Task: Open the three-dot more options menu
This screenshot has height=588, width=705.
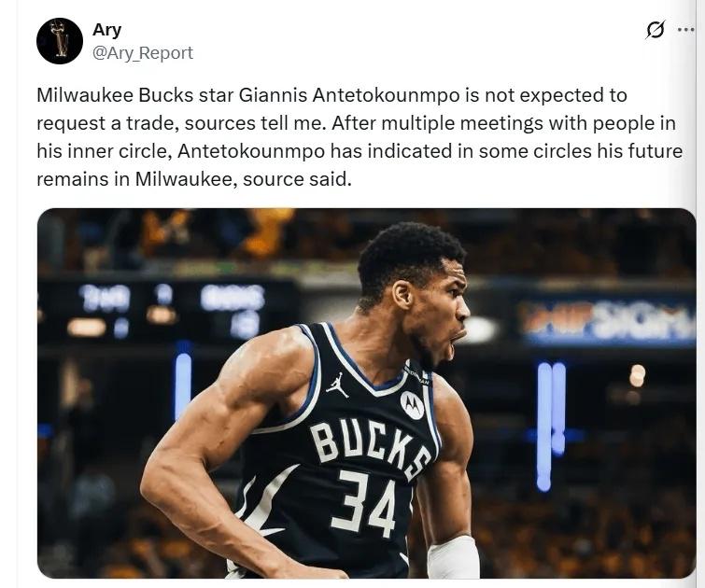Action: coord(686,30)
